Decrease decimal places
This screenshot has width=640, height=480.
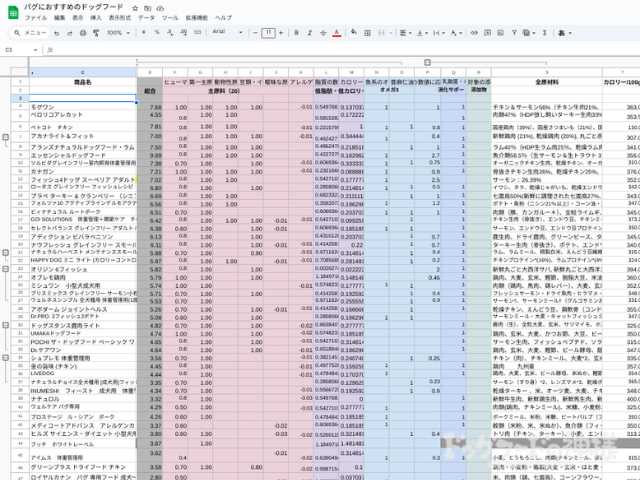pos(170,32)
